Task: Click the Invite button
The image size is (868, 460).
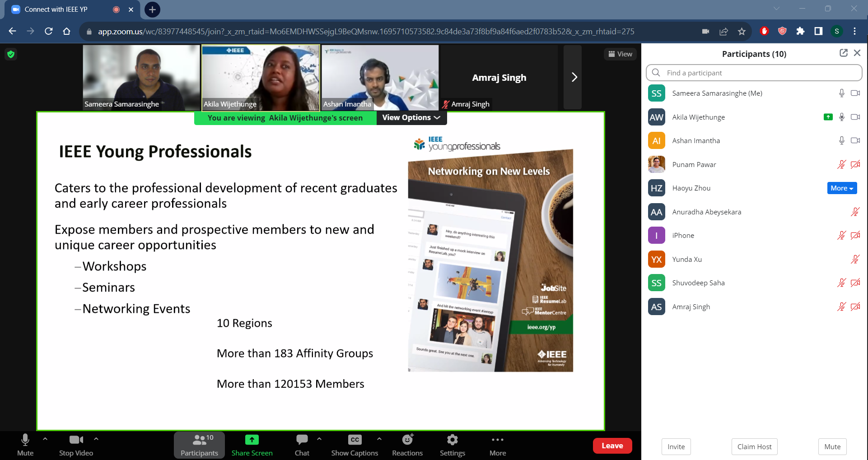Action: [x=676, y=446]
